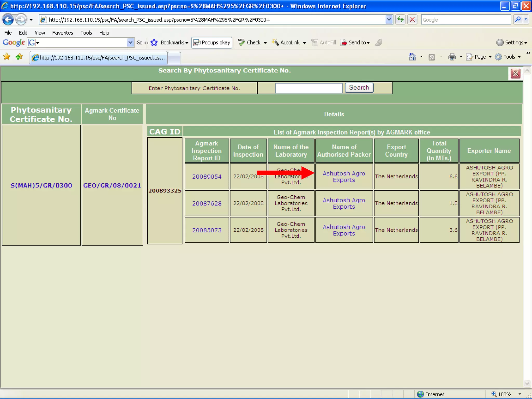Toggle the Popups okay button

click(x=212, y=43)
